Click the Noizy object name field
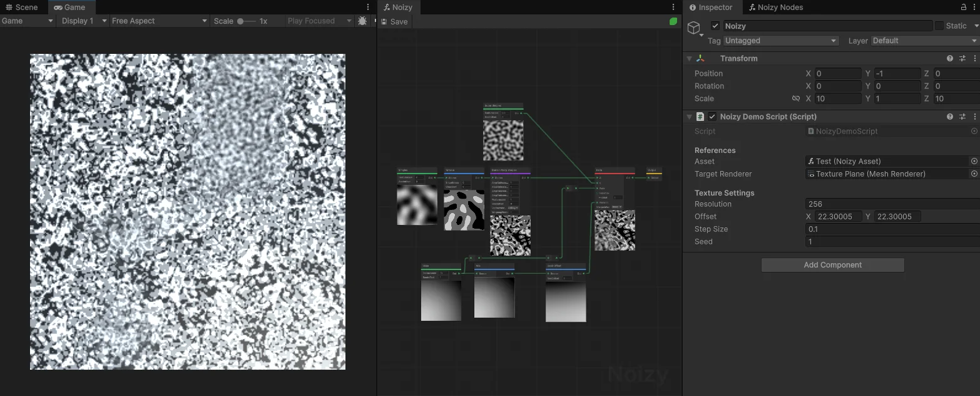The height and width of the screenshot is (396, 980). pyautogui.click(x=828, y=26)
